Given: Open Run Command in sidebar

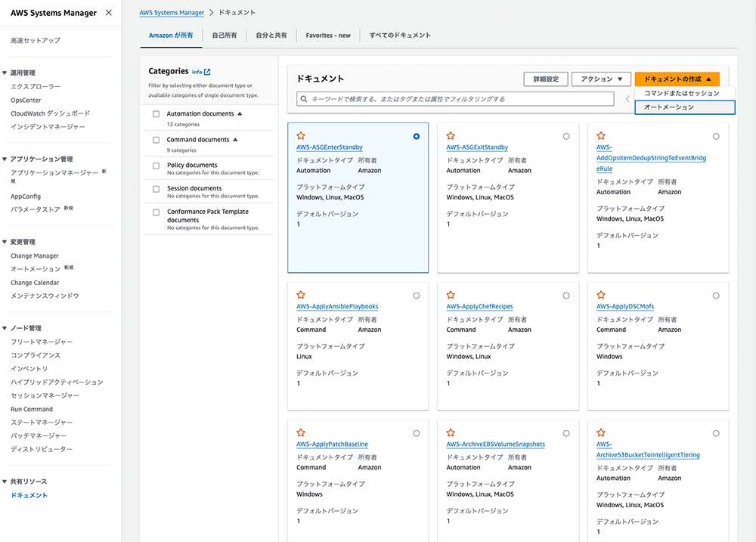Looking at the screenshot, I should click(32, 410).
